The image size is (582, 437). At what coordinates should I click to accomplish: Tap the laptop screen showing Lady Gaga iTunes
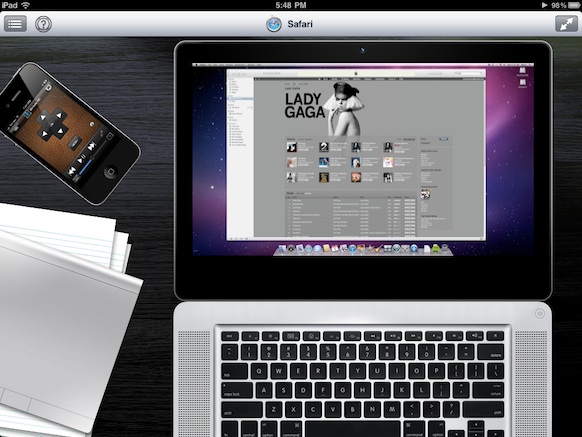pos(363,159)
